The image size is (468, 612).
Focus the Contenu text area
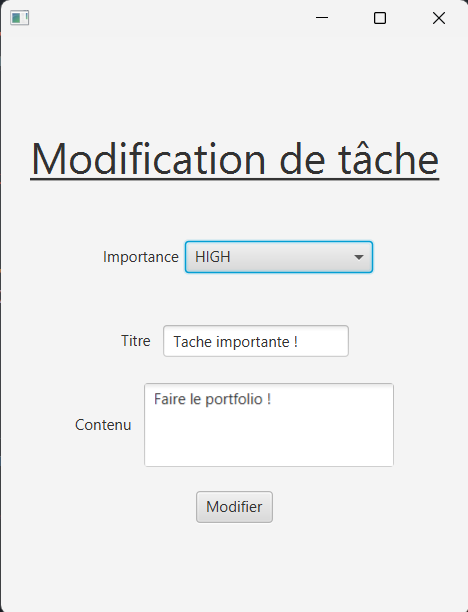coord(269,425)
